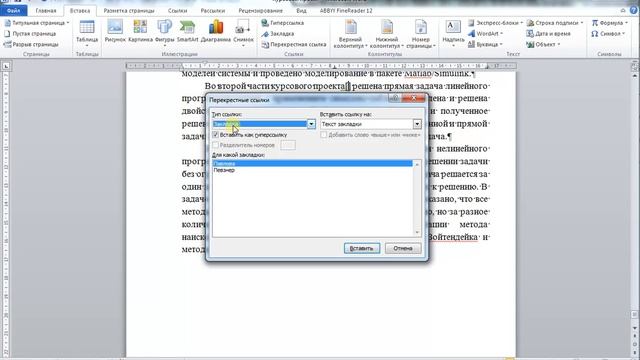This screenshot has height=360, width=640.
Task: Click the Гиперссылка hyperlink icon
Action: click(265, 23)
